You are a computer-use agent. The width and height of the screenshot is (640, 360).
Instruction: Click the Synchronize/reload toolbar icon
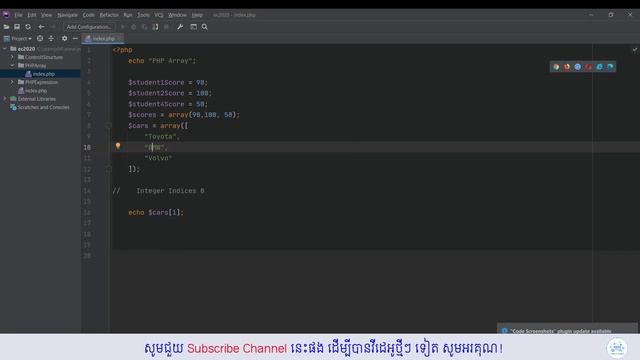(x=28, y=27)
